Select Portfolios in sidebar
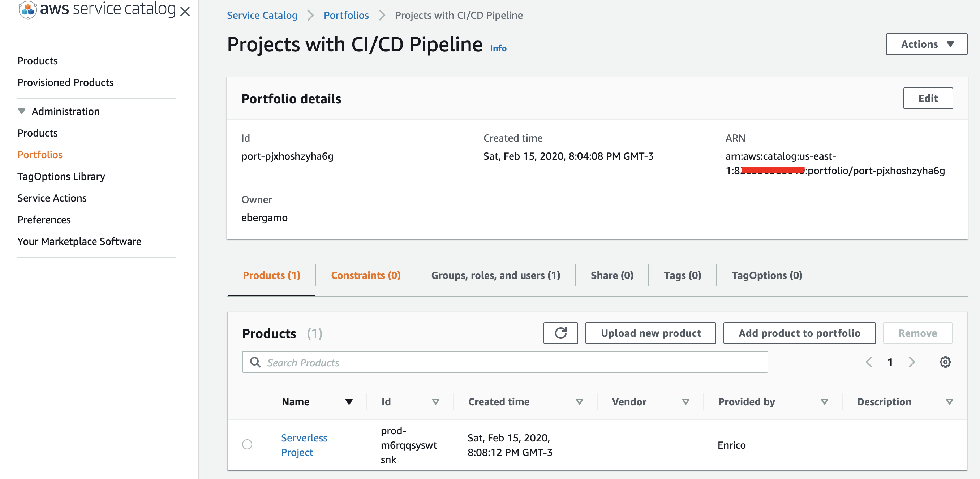 coord(39,154)
